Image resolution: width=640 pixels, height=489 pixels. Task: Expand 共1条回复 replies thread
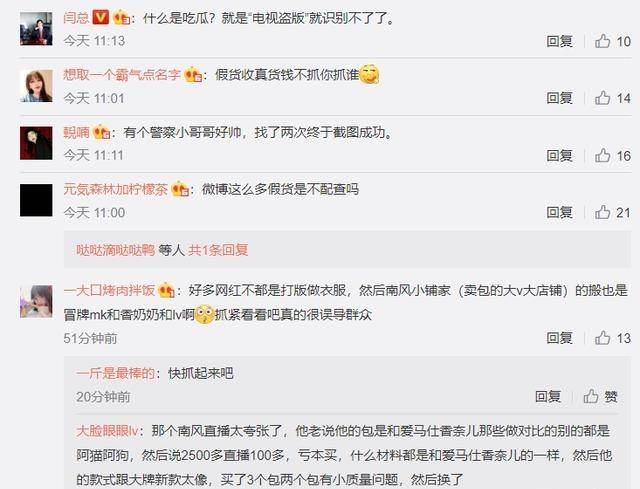pyautogui.click(x=218, y=250)
